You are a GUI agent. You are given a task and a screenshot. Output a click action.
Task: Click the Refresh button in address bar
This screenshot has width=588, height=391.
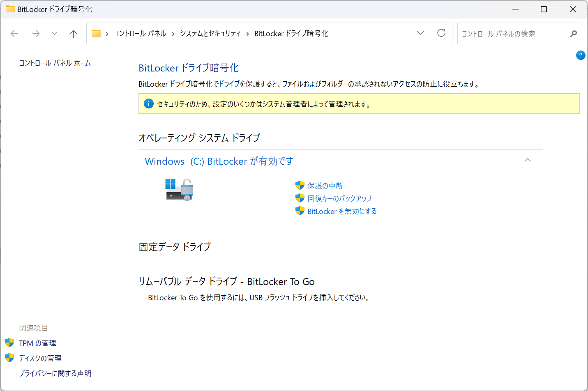441,33
